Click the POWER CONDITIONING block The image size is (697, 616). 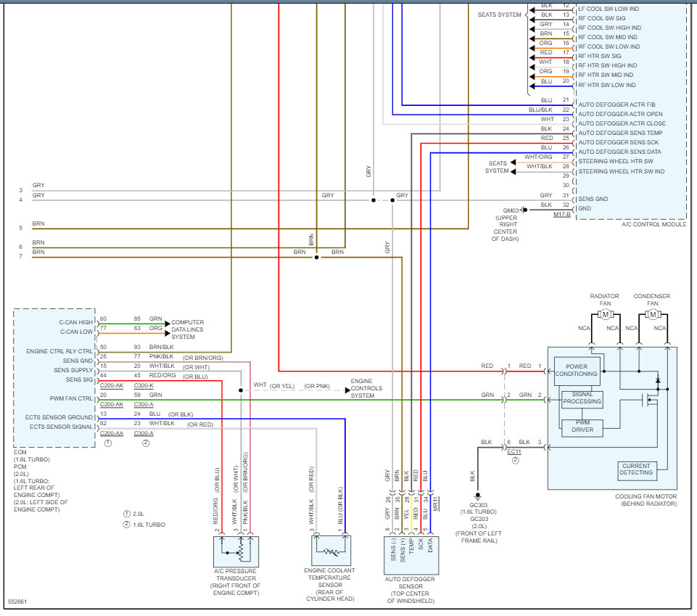pyautogui.click(x=577, y=371)
